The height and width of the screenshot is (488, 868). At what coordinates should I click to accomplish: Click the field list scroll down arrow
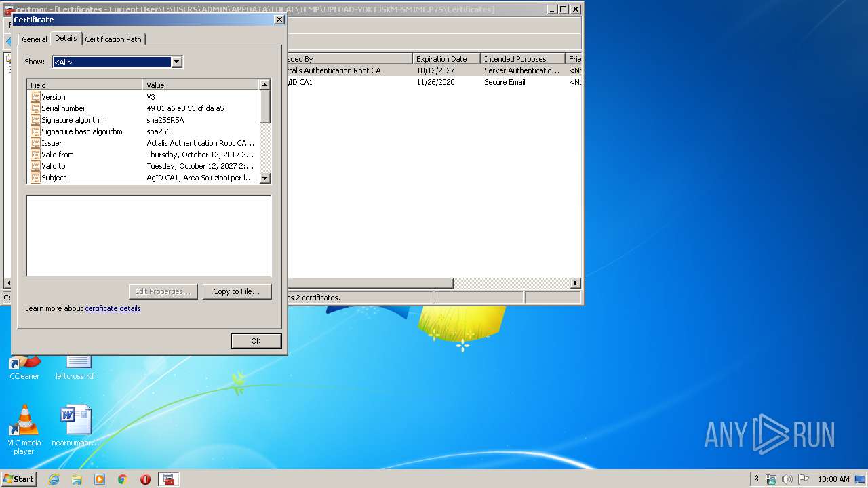click(265, 178)
